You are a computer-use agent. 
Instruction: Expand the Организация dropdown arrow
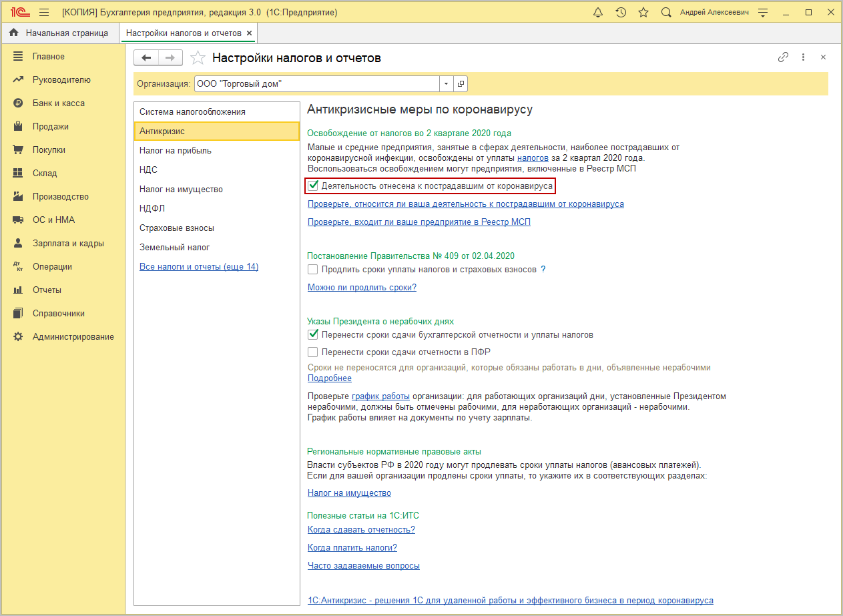click(446, 84)
